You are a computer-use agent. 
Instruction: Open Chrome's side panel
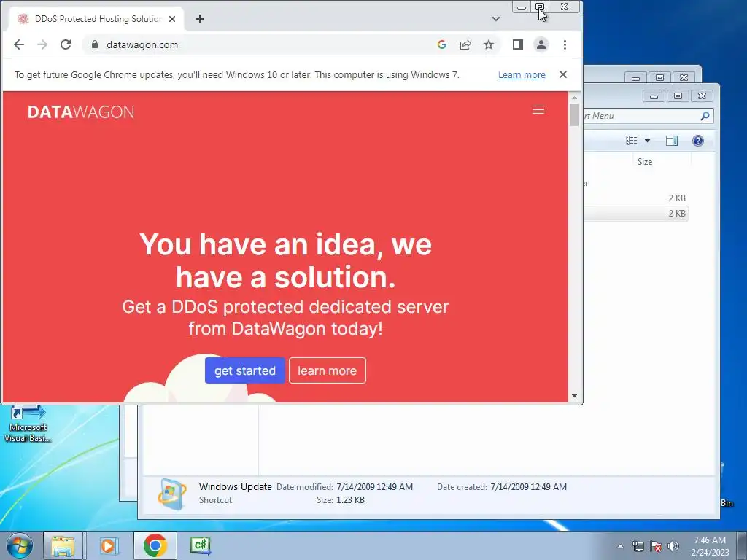(x=518, y=44)
